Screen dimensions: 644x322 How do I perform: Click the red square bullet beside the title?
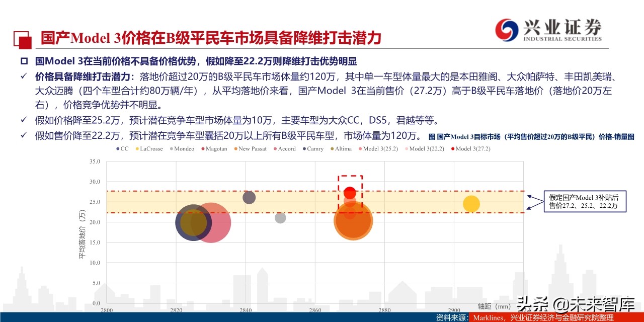click(x=22, y=38)
